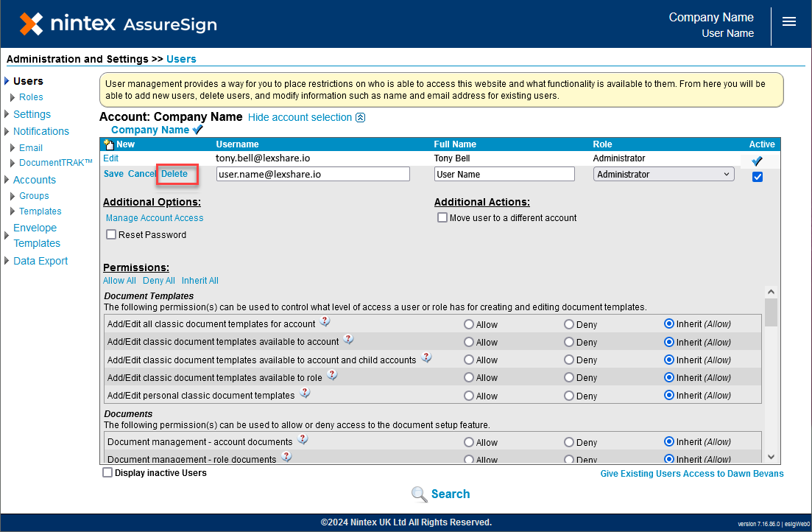Screen dimensions: 812x532
Task: Click the New user icon
Action: [x=110, y=144]
